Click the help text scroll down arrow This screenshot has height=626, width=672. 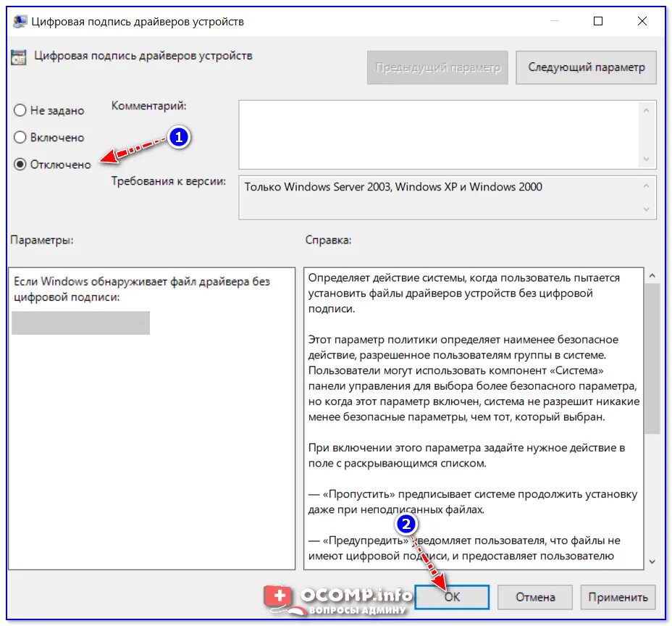[652, 562]
